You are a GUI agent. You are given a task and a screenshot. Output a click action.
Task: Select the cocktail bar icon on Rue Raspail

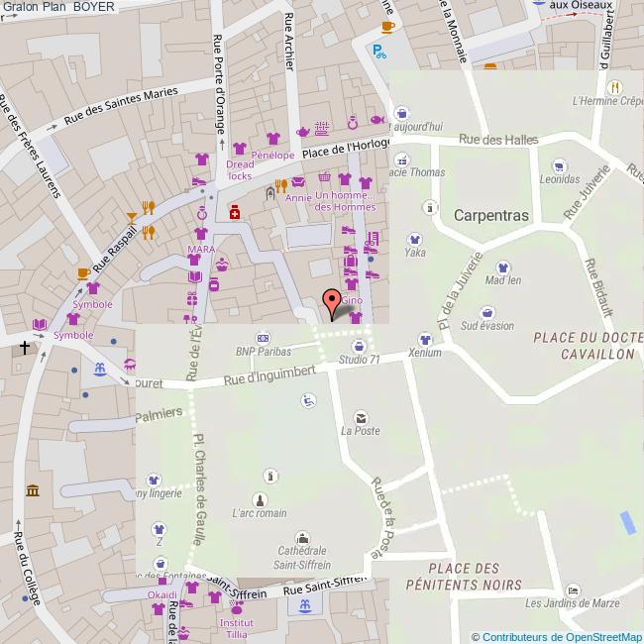click(x=131, y=215)
